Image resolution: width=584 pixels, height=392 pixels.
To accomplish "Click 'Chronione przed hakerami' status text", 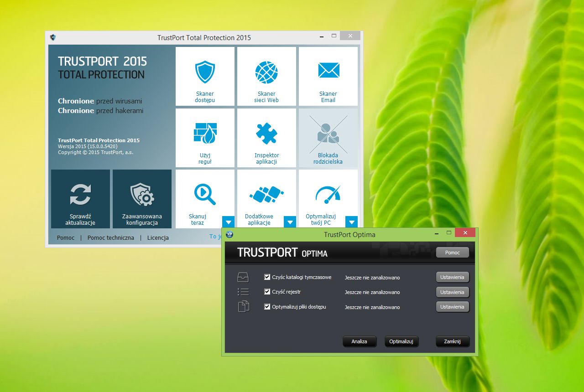I will pyautogui.click(x=101, y=110).
